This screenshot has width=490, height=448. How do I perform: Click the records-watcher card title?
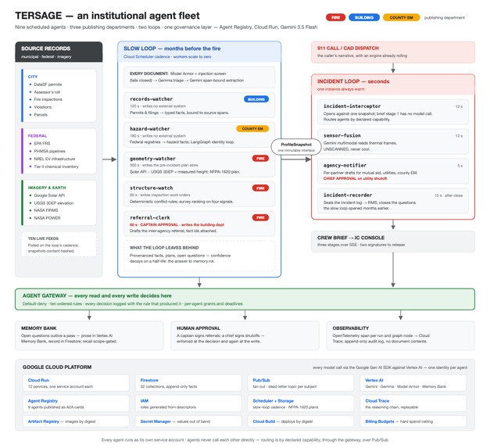(x=152, y=99)
